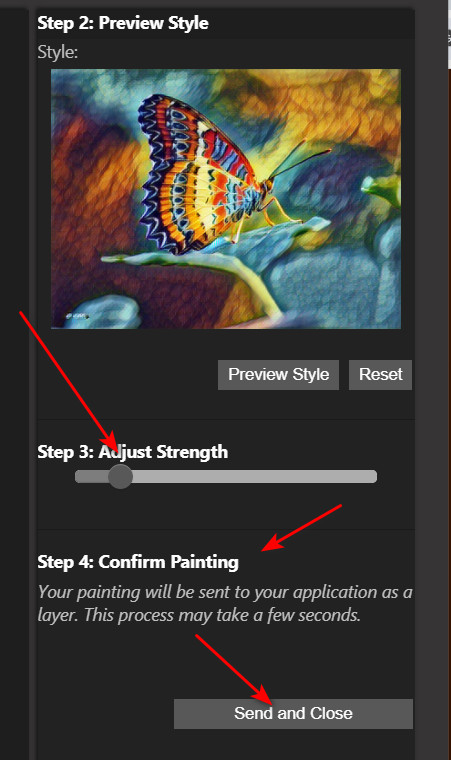Select the Step 2: Preview Style heading
Viewport: 451px width, 760px height.
[x=123, y=23]
